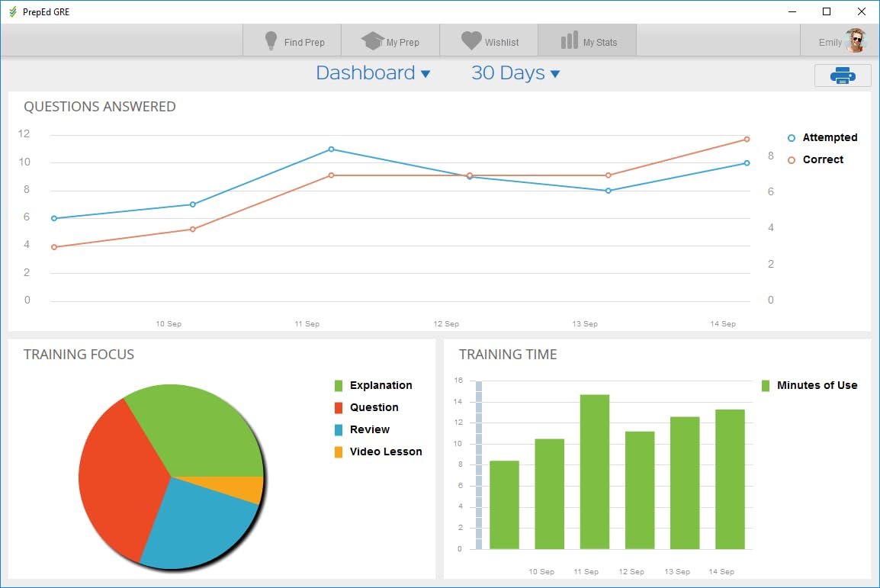This screenshot has height=588, width=880.
Task: Switch to the Wishlist tab
Action: point(501,42)
